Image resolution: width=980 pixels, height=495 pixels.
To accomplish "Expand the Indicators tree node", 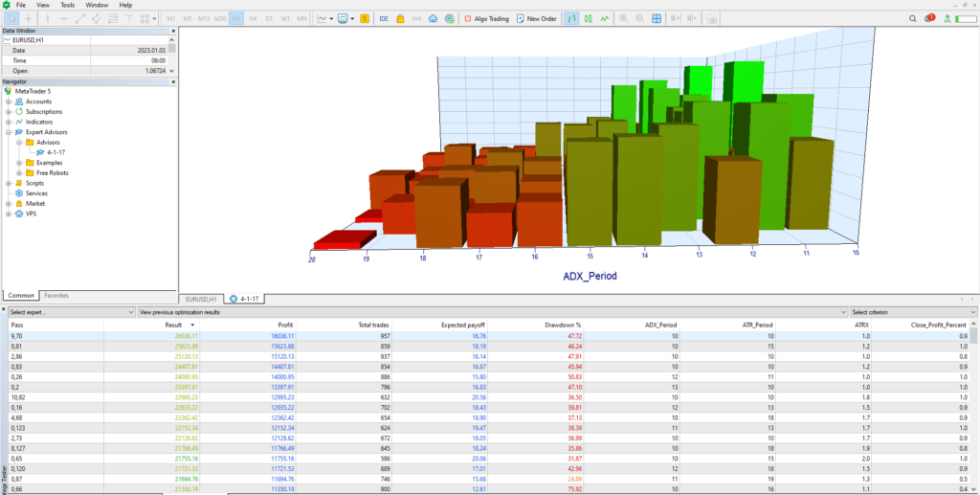I will click(8, 123).
